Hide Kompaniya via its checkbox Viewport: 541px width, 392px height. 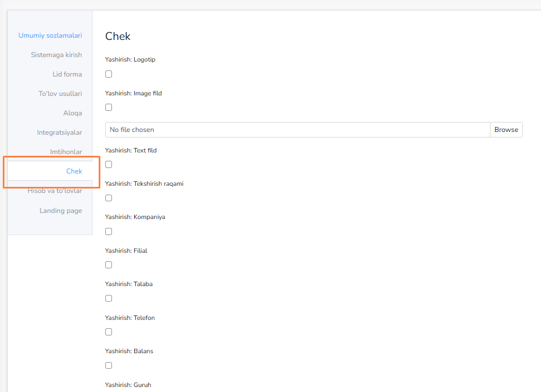109,232
